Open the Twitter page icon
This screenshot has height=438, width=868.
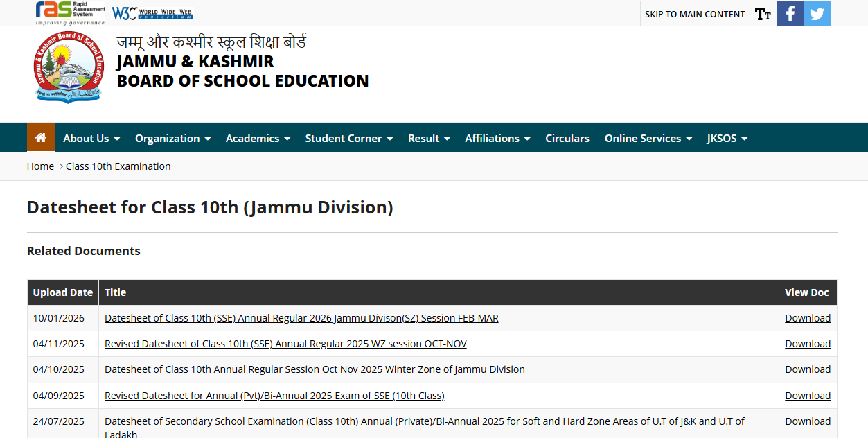pyautogui.click(x=817, y=14)
